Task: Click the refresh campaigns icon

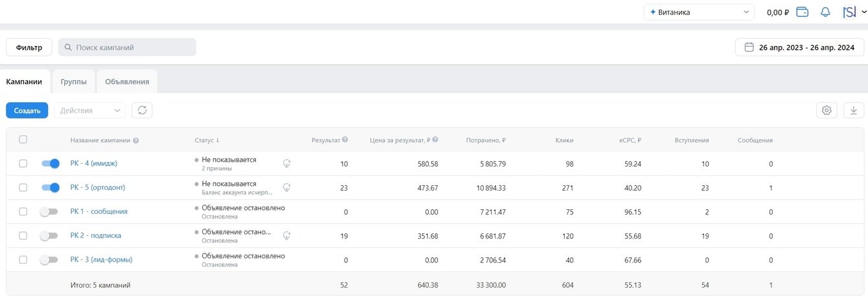Action: coord(142,110)
